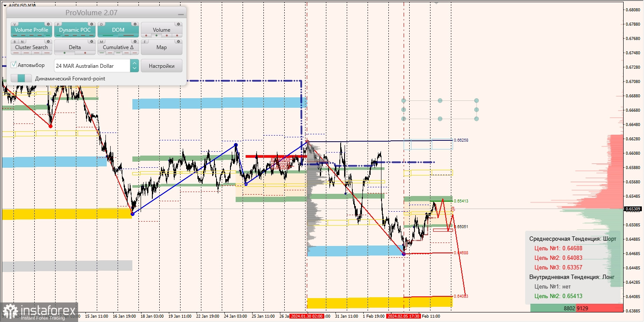
Task: Click the 0.68080 price axis label
Action: 633,10
